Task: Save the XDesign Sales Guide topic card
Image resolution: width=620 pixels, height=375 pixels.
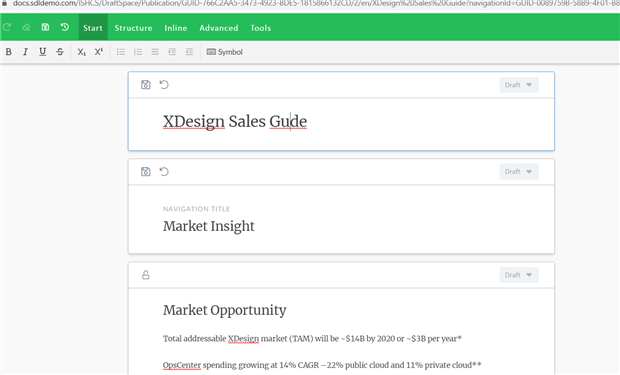Action: (x=146, y=85)
